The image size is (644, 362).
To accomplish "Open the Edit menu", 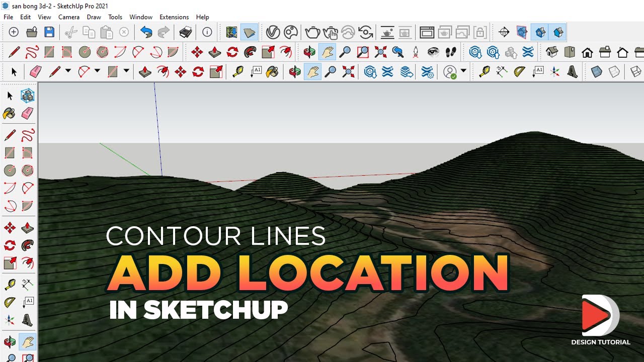I will point(25,17).
